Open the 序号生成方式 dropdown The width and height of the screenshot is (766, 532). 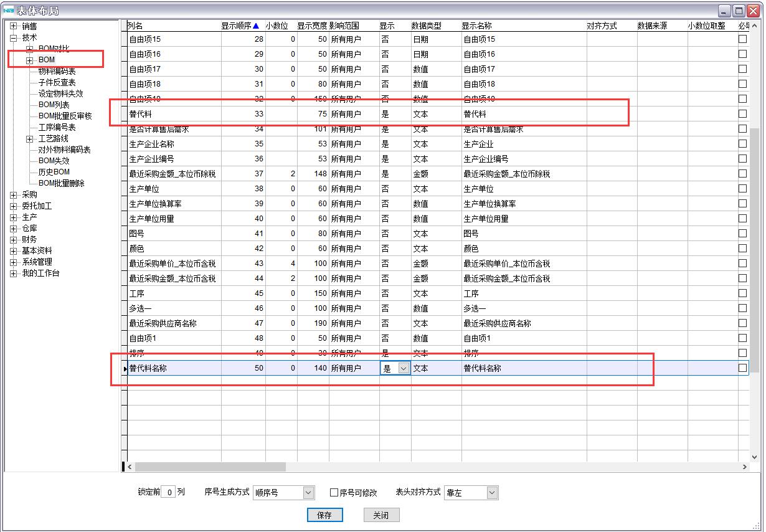click(308, 493)
